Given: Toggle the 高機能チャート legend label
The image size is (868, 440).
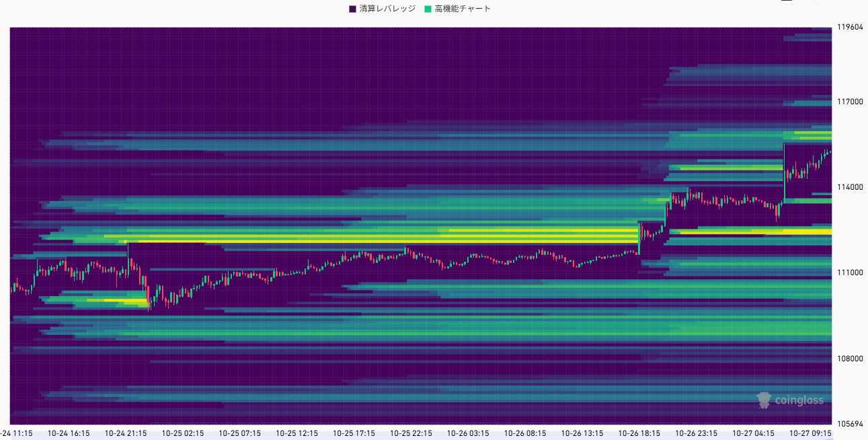Looking at the screenshot, I should point(463,9).
